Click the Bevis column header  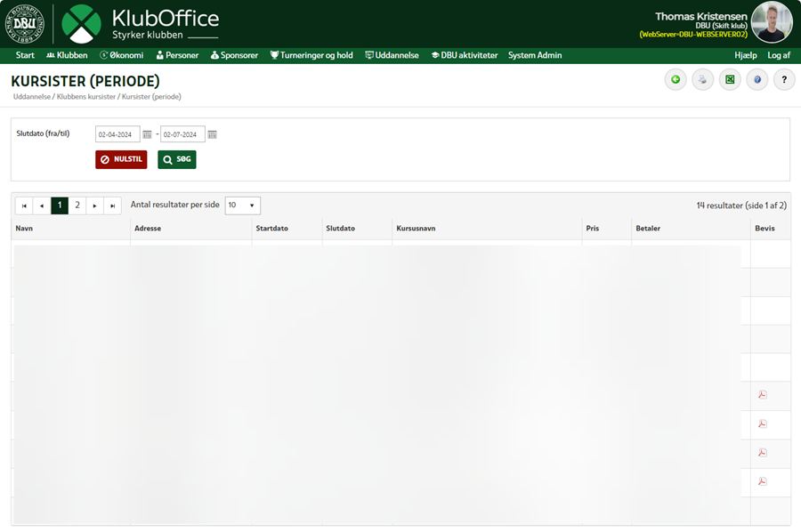pyautogui.click(x=765, y=229)
